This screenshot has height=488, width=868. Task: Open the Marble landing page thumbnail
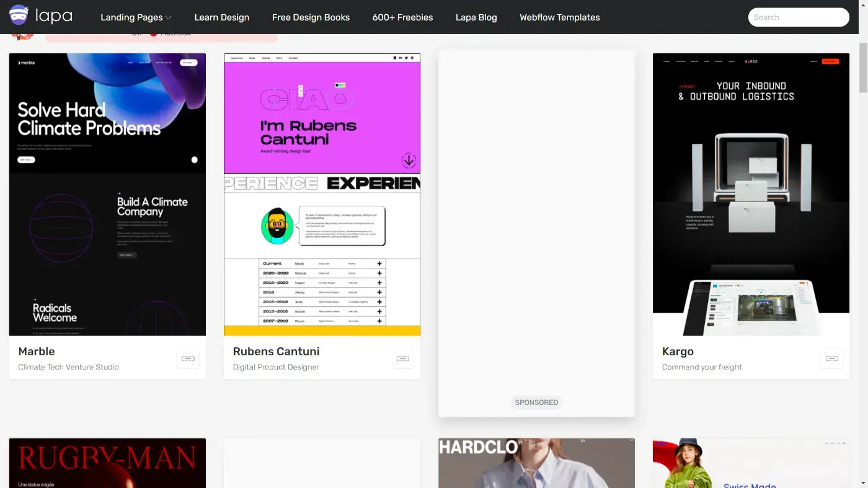pos(107,194)
